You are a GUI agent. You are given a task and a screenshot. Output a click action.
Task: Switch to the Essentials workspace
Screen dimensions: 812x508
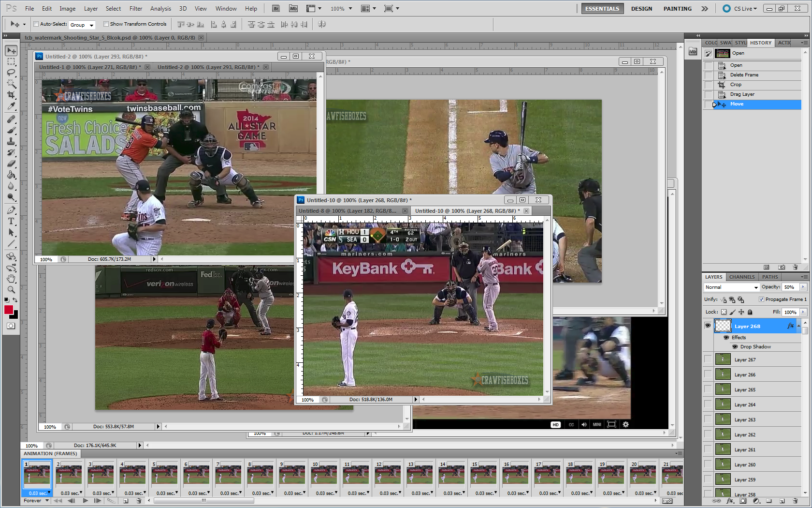602,9
